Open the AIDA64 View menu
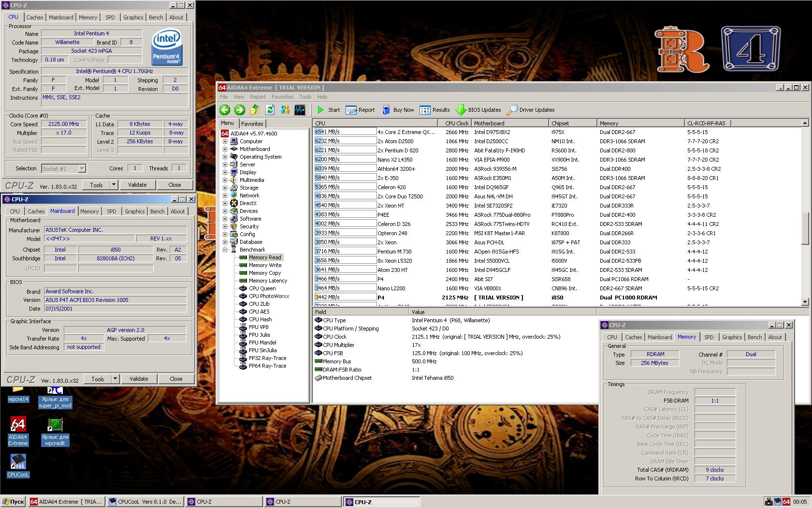This screenshot has height=508, width=812. (239, 97)
